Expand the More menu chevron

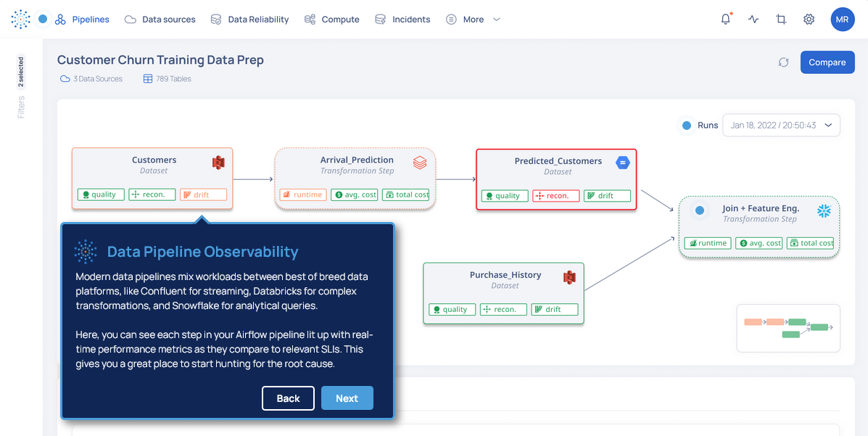(x=497, y=20)
